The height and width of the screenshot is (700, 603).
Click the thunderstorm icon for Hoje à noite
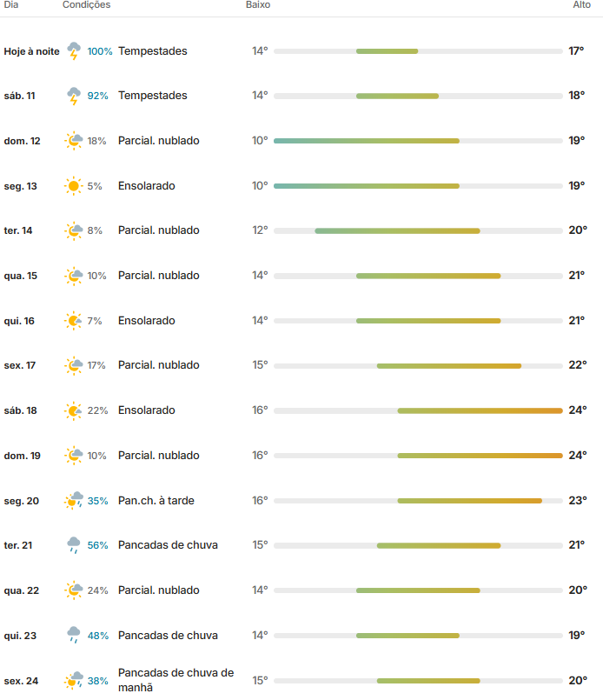[x=74, y=51]
